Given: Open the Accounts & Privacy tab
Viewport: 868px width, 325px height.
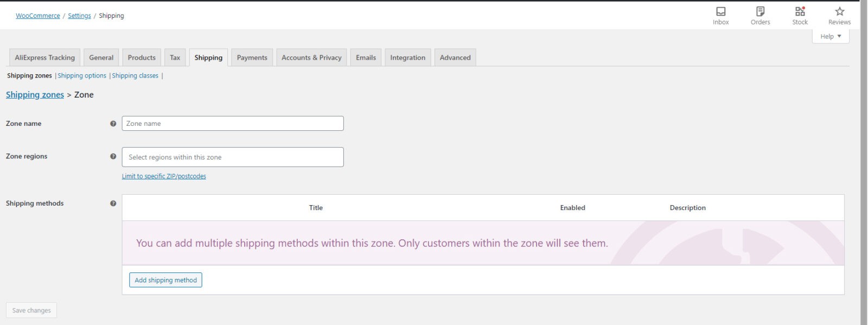Looking at the screenshot, I should click(311, 58).
